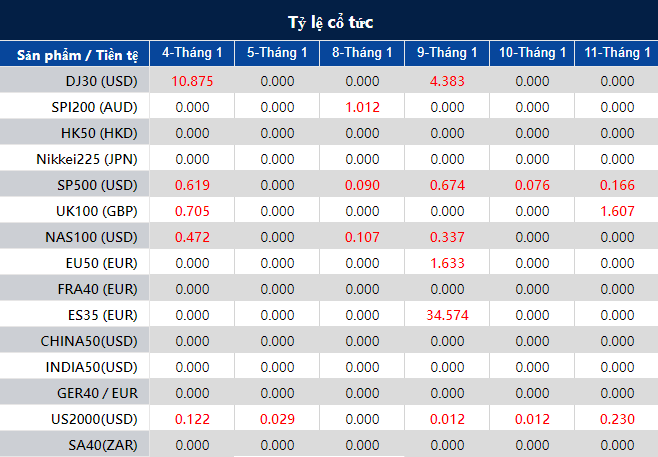This screenshot has height=457, width=658.
Task: Click the 10.875 value for DJ30
Action: pyautogui.click(x=192, y=81)
